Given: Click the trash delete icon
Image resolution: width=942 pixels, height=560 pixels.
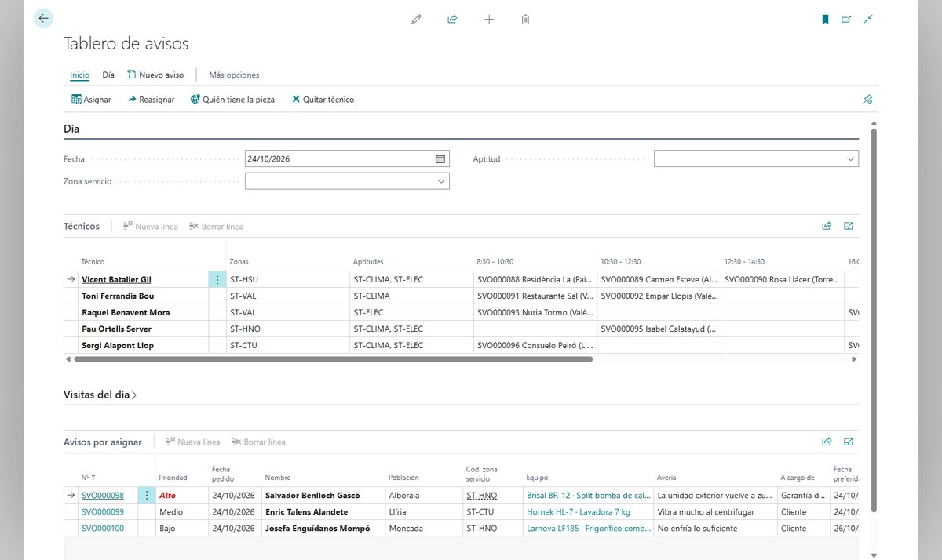Looking at the screenshot, I should [x=525, y=20].
